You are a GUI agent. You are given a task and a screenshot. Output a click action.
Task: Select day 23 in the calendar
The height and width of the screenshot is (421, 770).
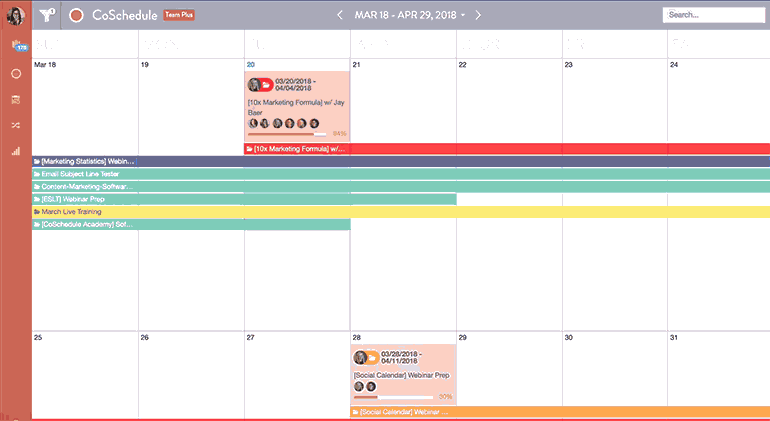pyautogui.click(x=569, y=64)
